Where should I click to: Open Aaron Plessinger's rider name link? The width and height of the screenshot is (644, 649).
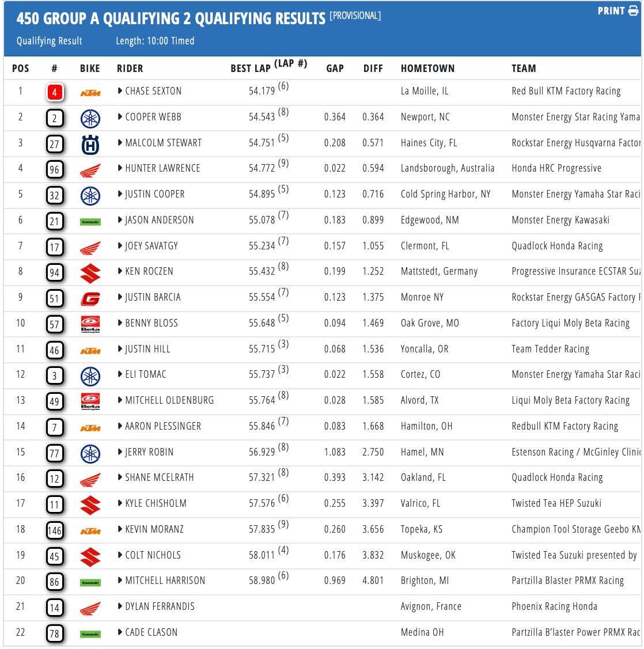[163, 426]
